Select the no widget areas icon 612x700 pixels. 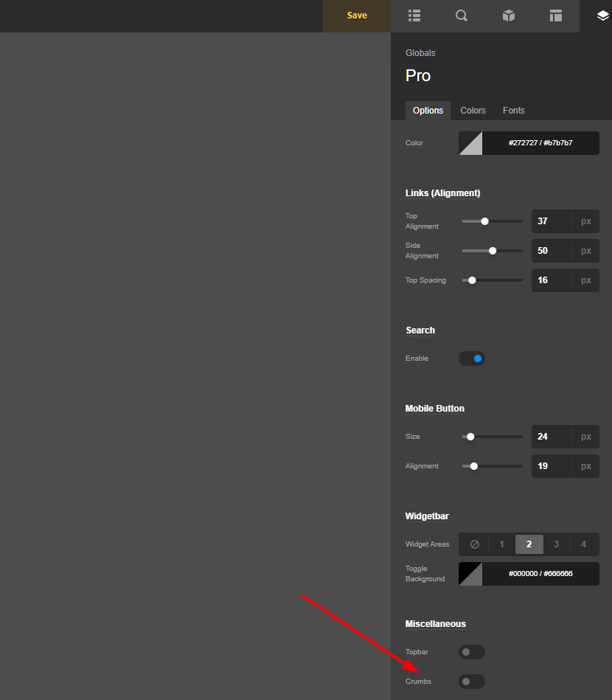(474, 544)
